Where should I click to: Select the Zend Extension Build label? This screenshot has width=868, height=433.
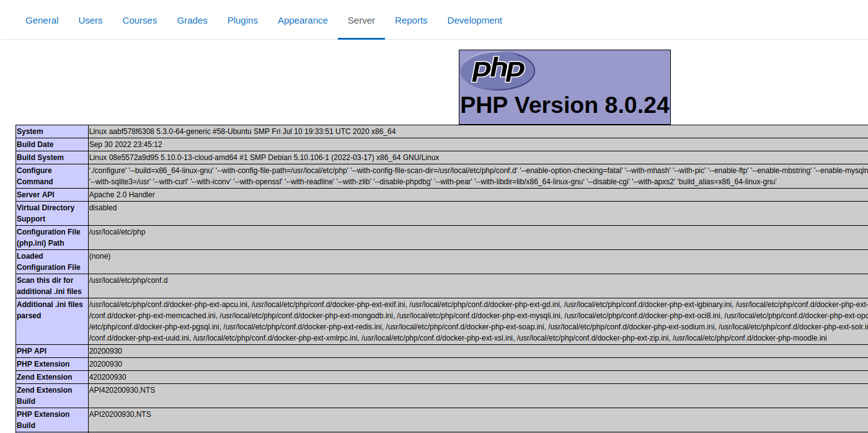(x=52, y=396)
